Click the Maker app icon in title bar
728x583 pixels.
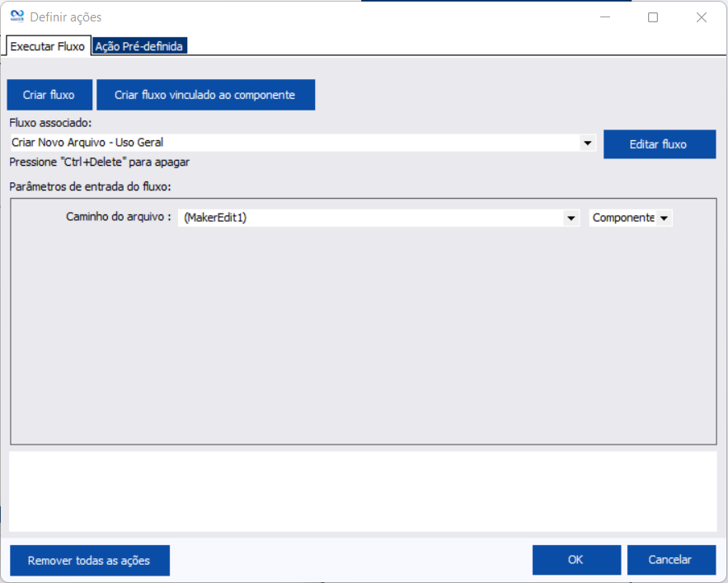click(x=16, y=16)
